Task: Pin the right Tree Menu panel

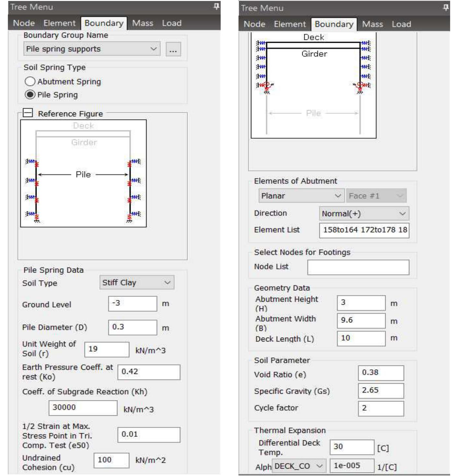Action: pyautogui.click(x=446, y=8)
